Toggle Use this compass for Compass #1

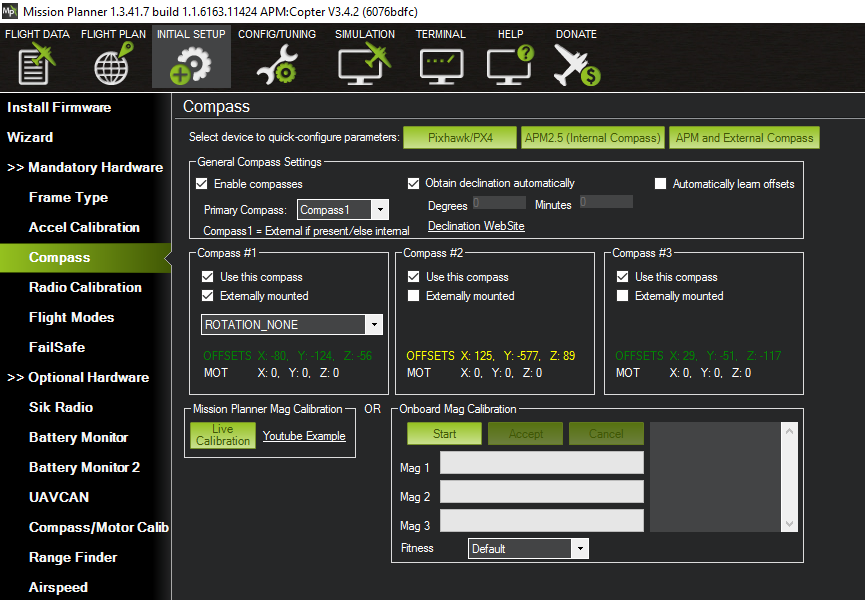coord(207,277)
